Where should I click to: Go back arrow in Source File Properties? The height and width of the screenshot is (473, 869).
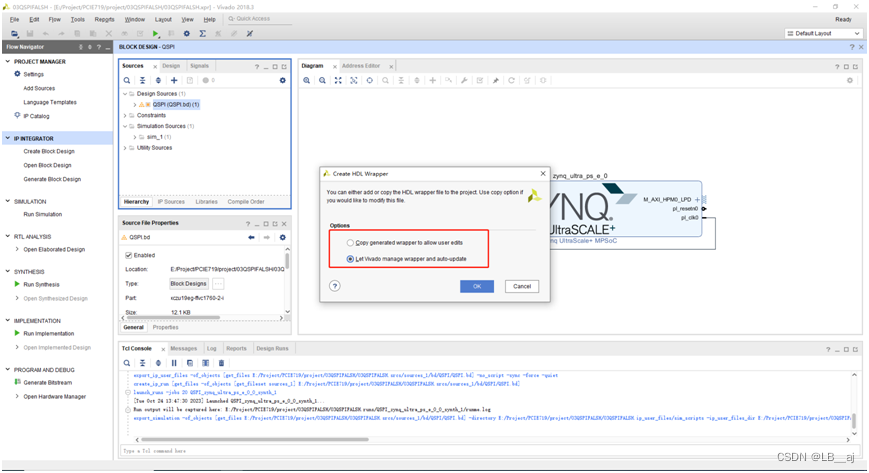click(251, 237)
